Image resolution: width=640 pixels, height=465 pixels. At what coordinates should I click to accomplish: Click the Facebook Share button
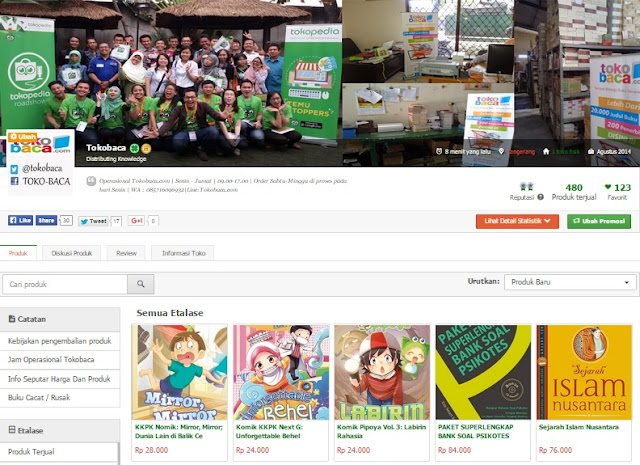click(46, 220)
